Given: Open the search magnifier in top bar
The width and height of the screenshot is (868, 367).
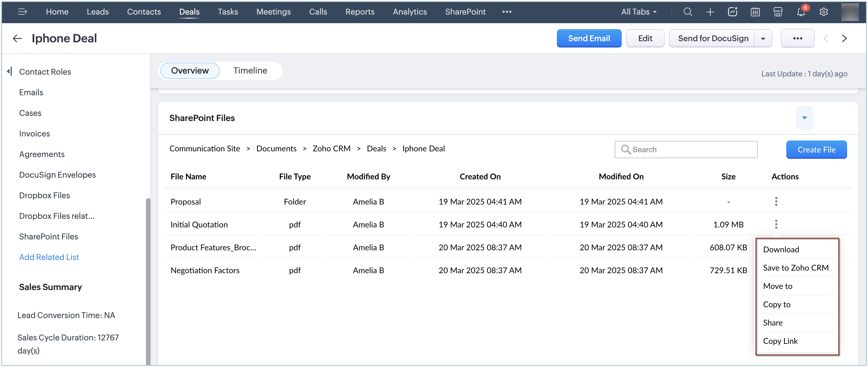Looking at the screenshot, I should tap(688, 12).
